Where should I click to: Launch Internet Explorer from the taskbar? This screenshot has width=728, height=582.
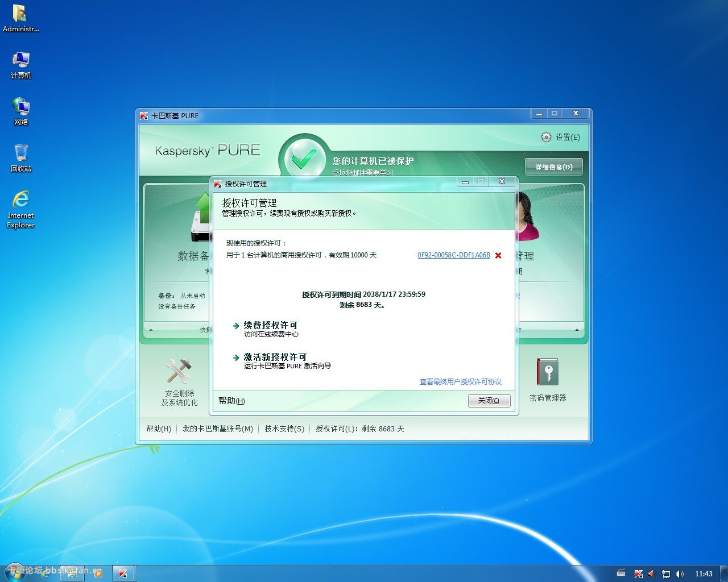coord(45,573)
